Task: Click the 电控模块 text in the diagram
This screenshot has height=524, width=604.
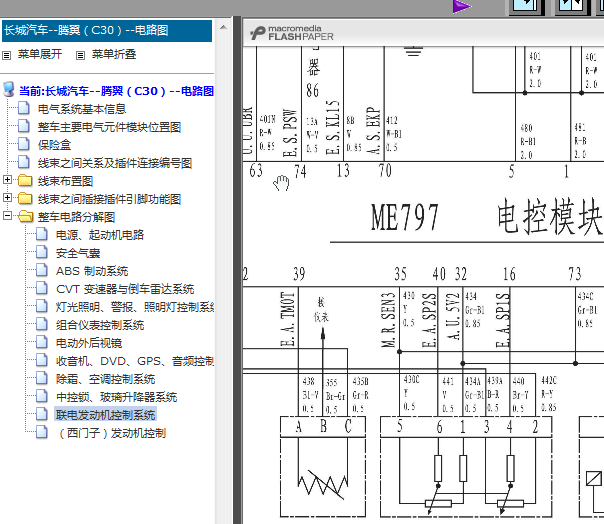Action: pos(549,217)
